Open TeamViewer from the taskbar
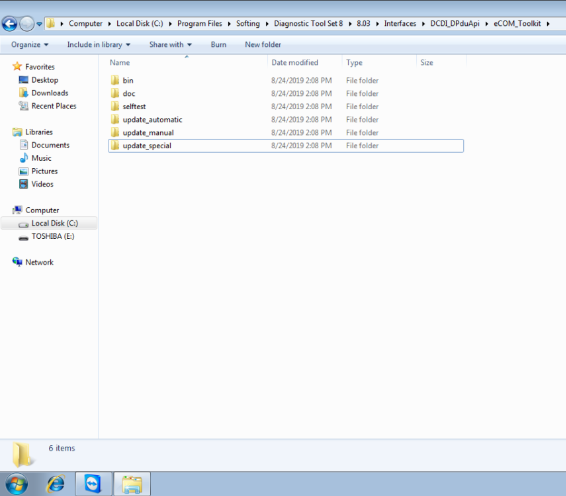566x496 pixels. pyautogui.click(x=93, y=483)
